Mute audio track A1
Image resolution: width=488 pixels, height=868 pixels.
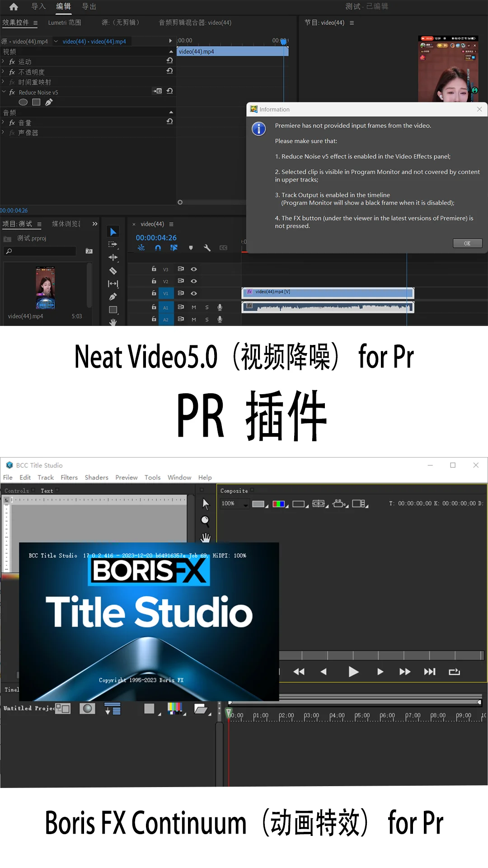pyautogui.click(x=194, y=307)
